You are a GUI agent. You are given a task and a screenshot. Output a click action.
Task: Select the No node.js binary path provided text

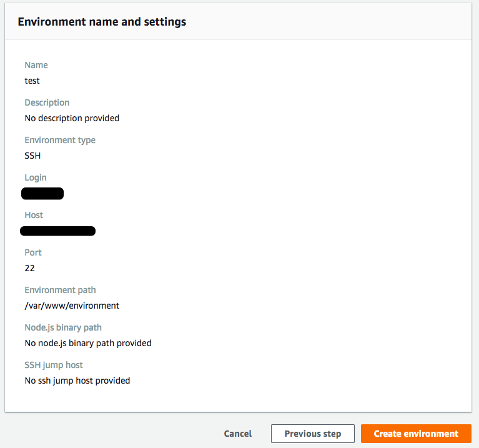tap(88, 343)
